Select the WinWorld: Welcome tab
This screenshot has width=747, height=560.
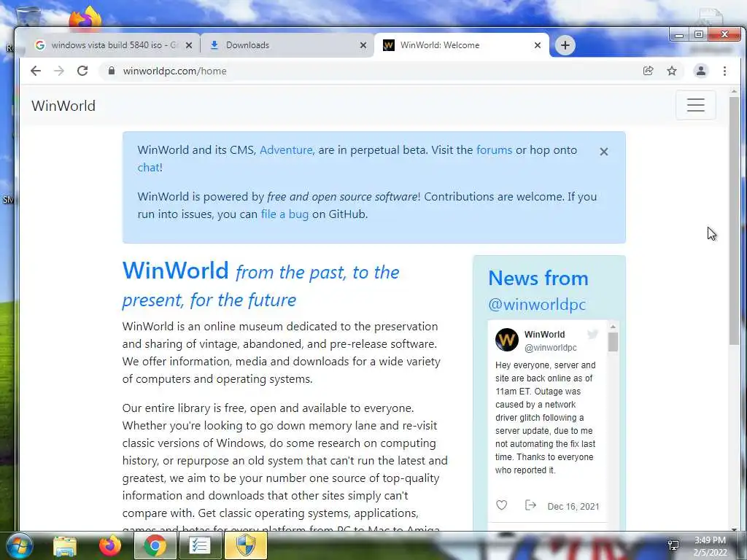click(x=461, y=45)
